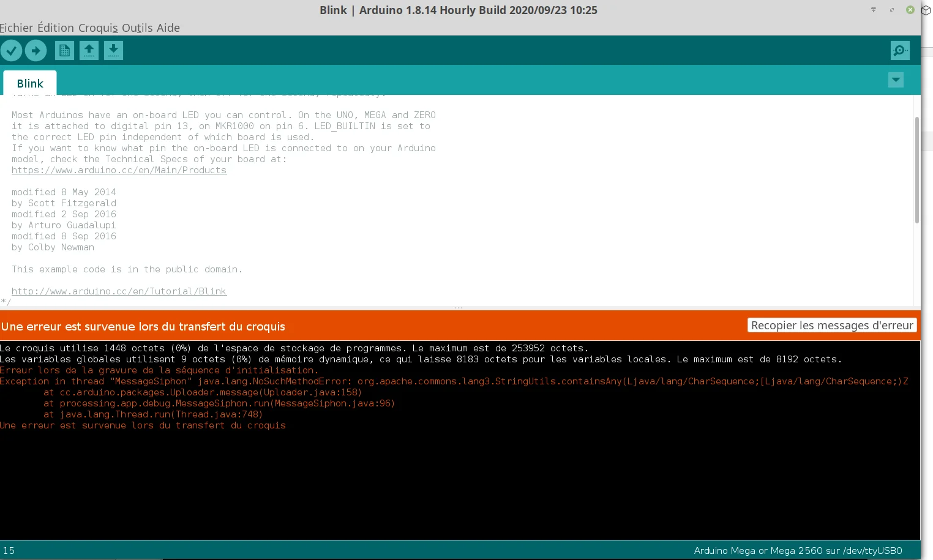The height and width of the screenshot is (560, 933).
Task: Open the Fichier menu
Action: 17,28
